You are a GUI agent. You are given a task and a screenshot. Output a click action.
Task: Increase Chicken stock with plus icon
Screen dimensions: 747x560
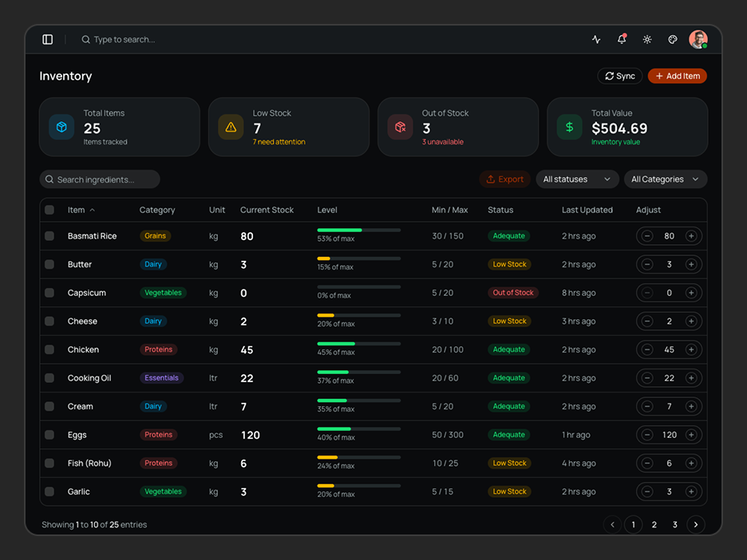[x=691, y=349]
